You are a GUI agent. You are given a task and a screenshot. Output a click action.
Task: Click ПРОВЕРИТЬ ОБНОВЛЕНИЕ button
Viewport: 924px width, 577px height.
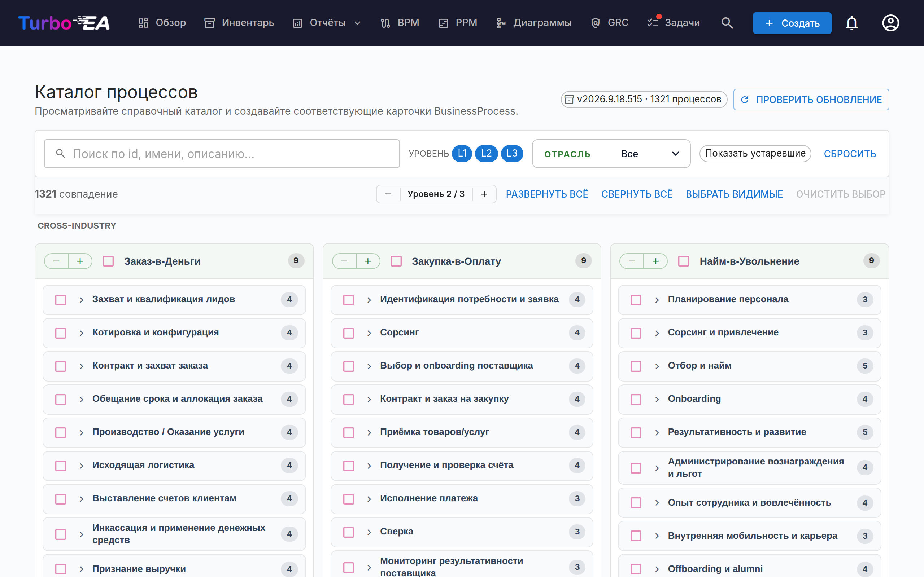pos(811,100)
